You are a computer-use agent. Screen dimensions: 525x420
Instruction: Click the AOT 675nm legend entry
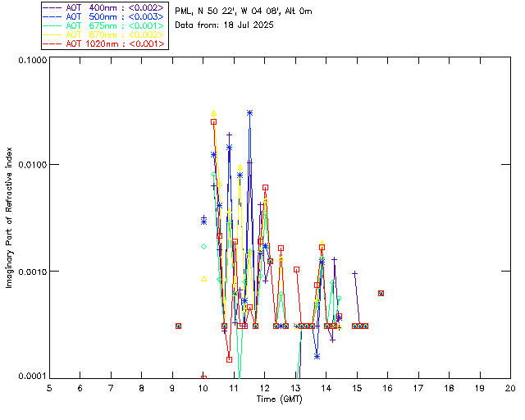pyautogui.click(x=104, y=25)
